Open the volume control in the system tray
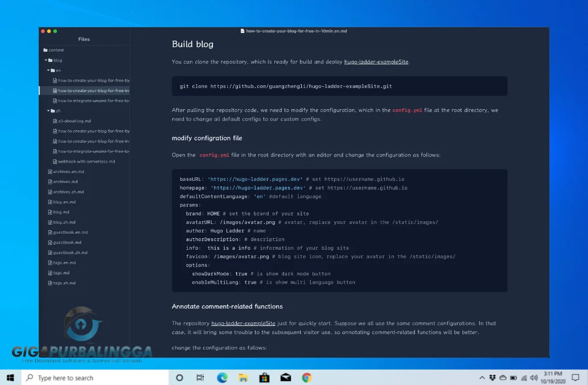This screenshot has width=588, height=385. (533, 377)
